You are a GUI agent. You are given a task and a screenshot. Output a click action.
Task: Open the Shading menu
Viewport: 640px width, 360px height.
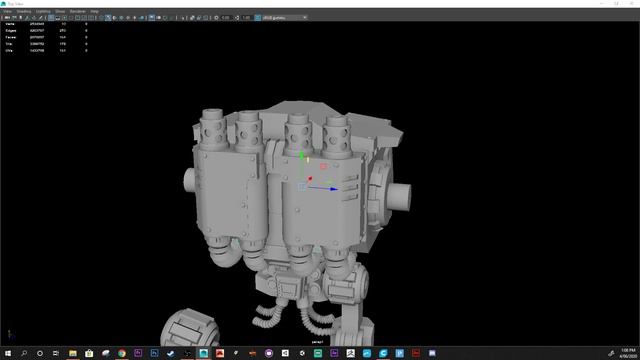24,11
